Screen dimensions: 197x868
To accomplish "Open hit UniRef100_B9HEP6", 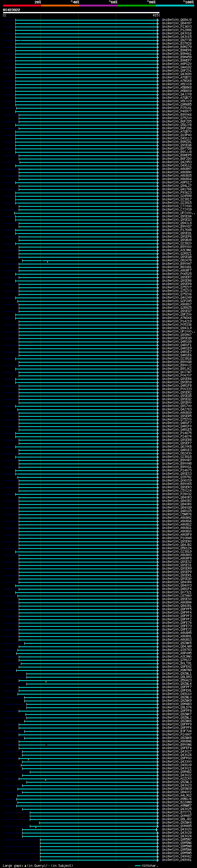I will click(176, 50).
